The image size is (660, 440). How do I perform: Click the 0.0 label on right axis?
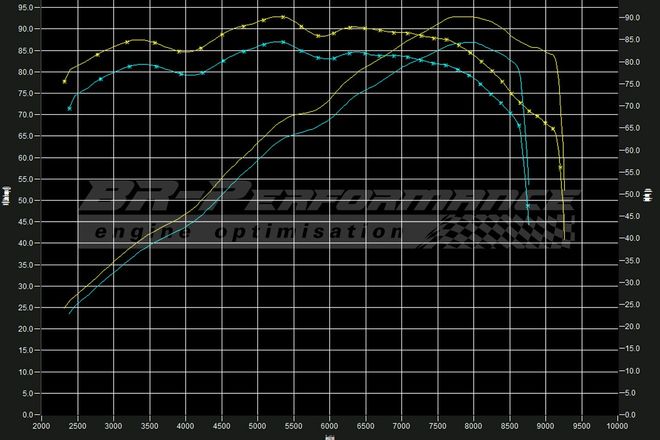point(630,414)
